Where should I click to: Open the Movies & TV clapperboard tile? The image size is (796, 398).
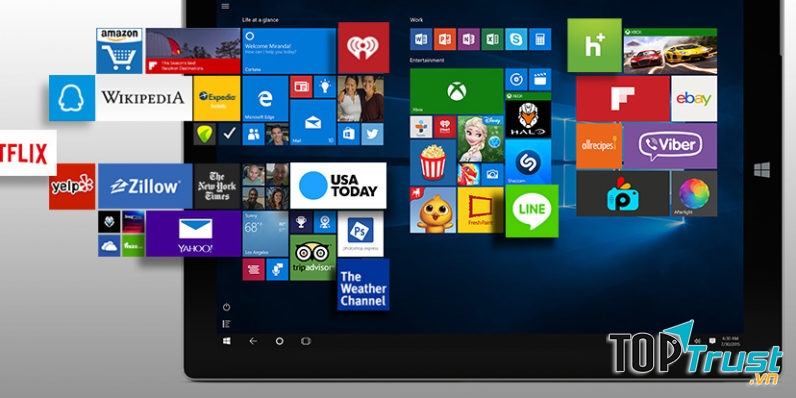click(540, 79)
